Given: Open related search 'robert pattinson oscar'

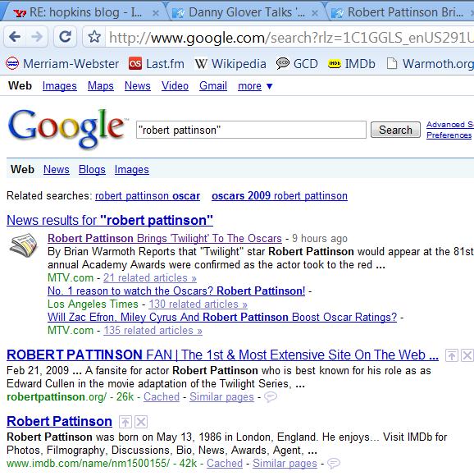Looking at the screenshot, I should (148, 196).
